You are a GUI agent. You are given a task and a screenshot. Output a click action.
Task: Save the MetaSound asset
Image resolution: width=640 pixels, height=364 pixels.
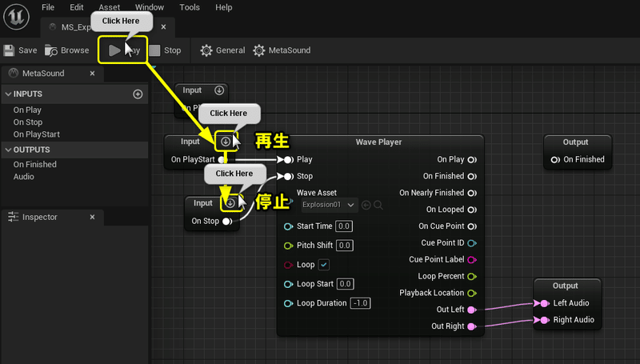20,50
